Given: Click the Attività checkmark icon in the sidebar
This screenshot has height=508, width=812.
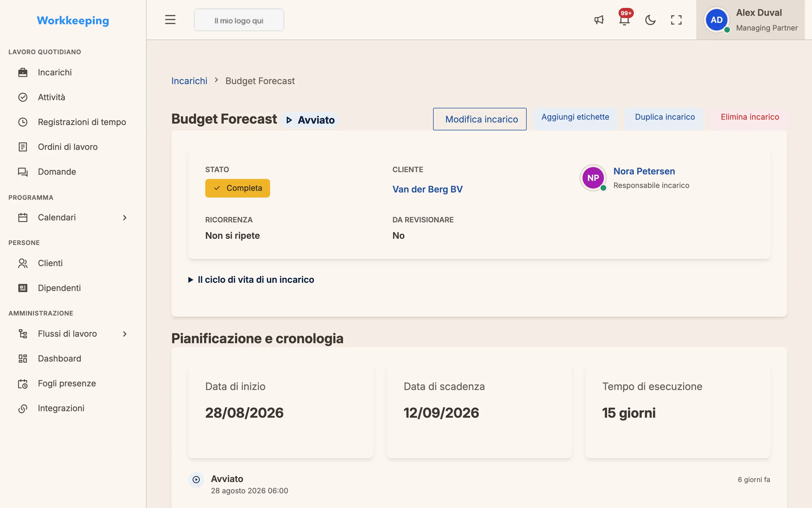Looking at the screenshot, I should [23, 97].
